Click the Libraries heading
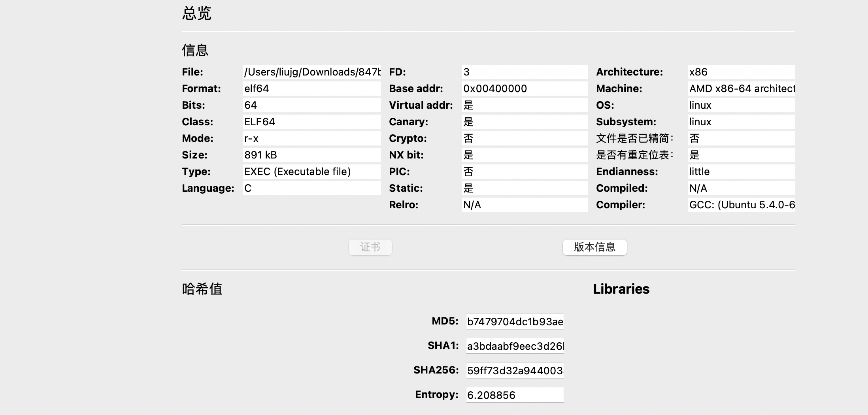The height and width of the screenshot is (415, 868). [x=621, y=289]
